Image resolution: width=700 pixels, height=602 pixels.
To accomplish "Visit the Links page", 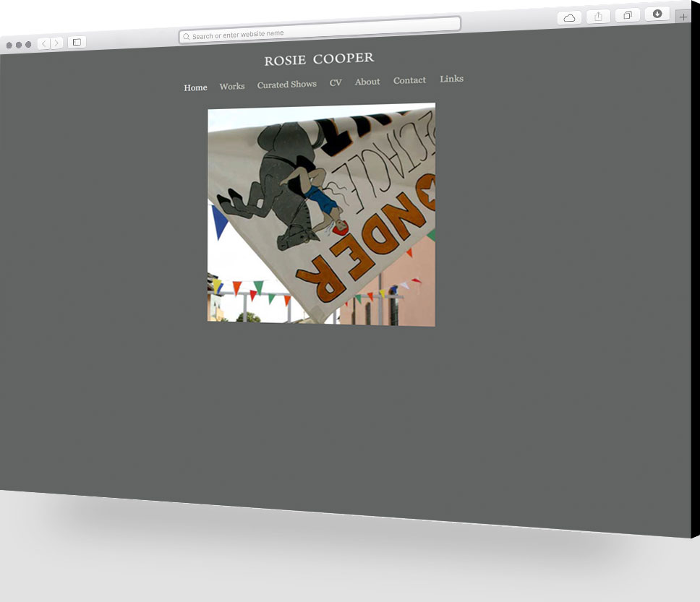I will tap(451, 79).
